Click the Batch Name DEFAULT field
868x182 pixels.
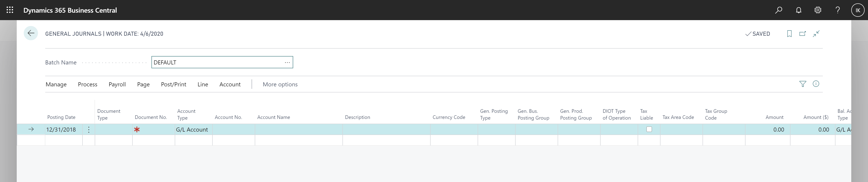tap(222, 62)
